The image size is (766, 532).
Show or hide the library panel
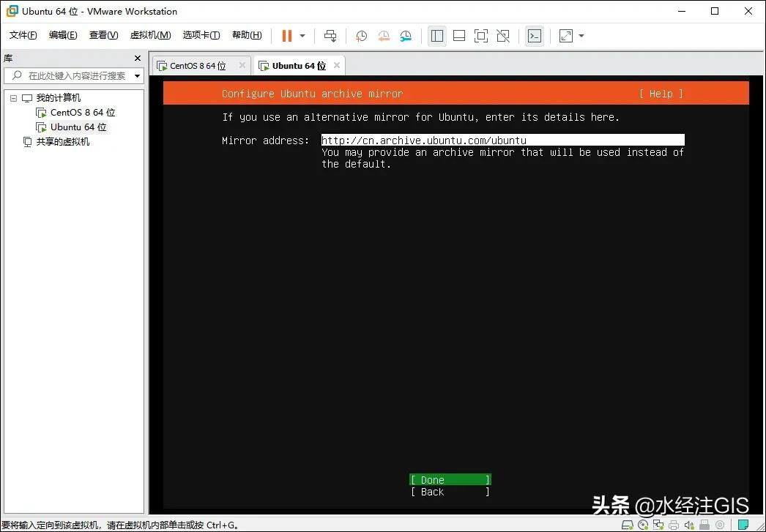tap(436, 35)
